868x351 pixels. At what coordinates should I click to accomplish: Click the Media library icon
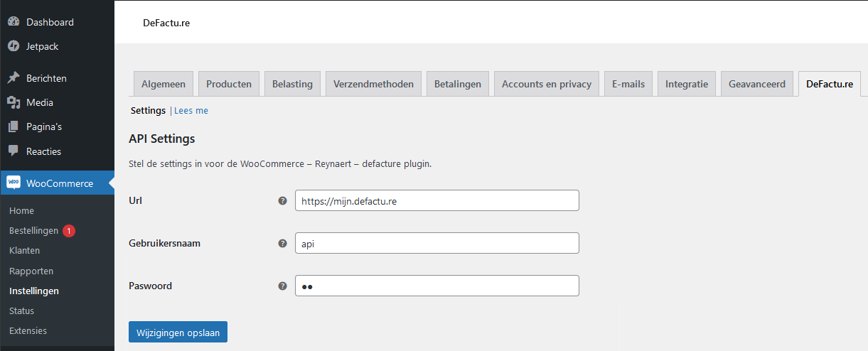pyautogui.click(x=14, y=102)
